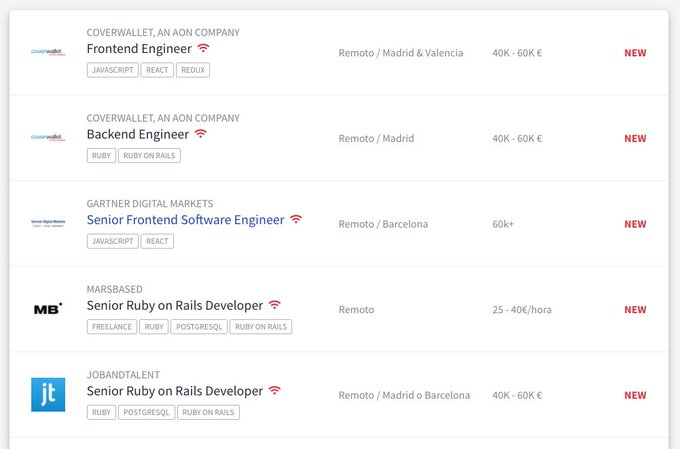Select REACT tag under Frontend Engineer

coord(157,70)
